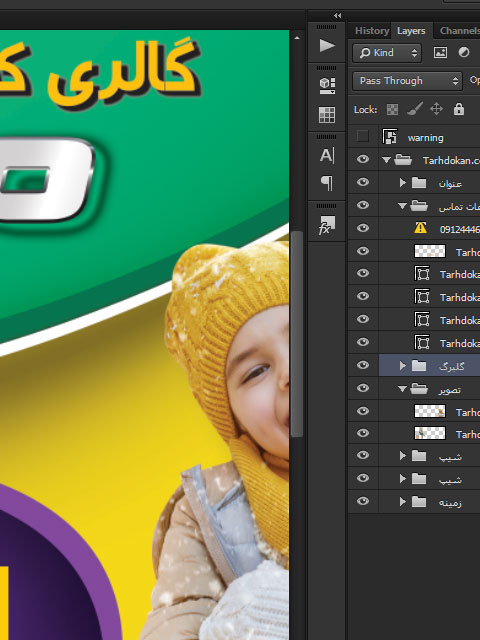Open the Character panel icon

tap(327, 156)
